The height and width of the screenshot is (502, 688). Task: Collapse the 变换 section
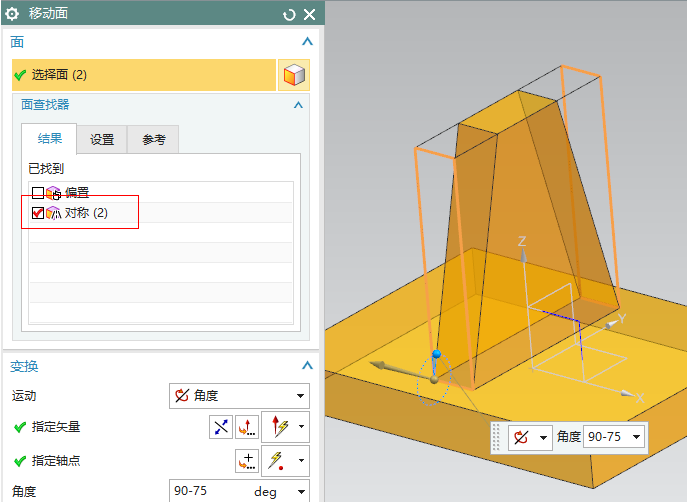pyautogui.click(x=307, y=366)
